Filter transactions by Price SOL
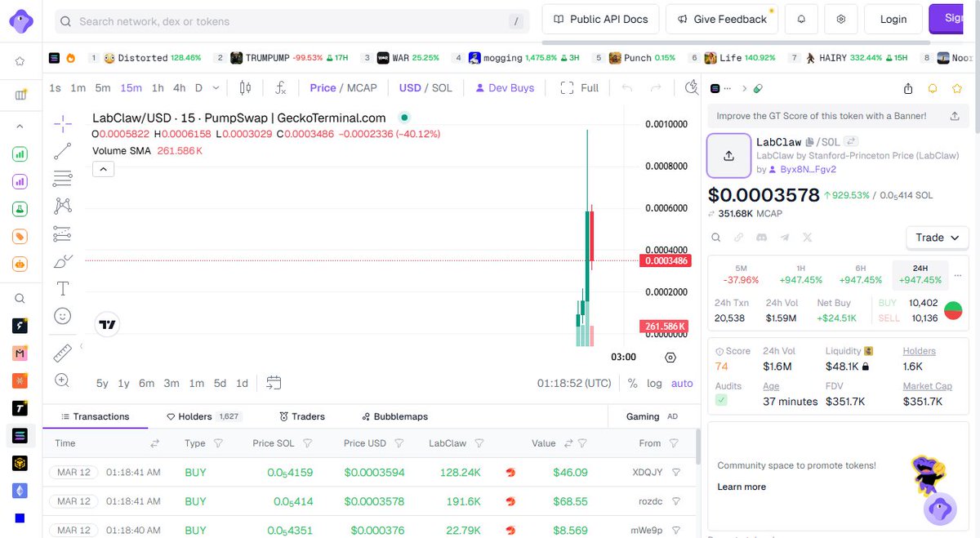Screen dimensions: 980x538 pyautogui.click(x=308, y=443)
